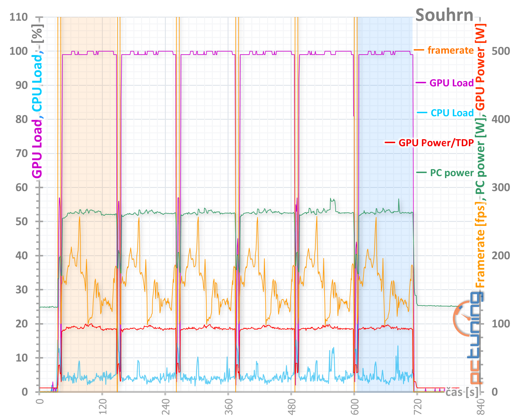The width and height of the screenshot is (512, 420).
Task: Click right axis value 400
Action: pyautogui.click(x=501, y=119)
